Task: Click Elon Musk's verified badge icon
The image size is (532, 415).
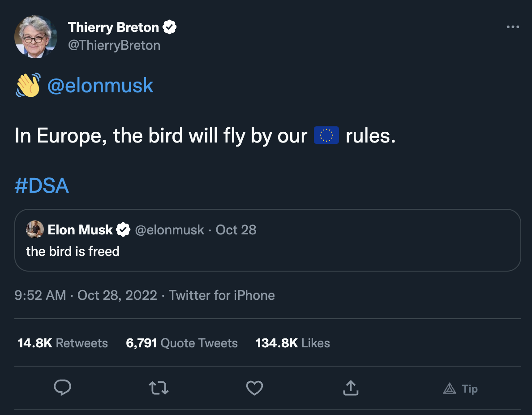Action: click(x=123, y=230)
